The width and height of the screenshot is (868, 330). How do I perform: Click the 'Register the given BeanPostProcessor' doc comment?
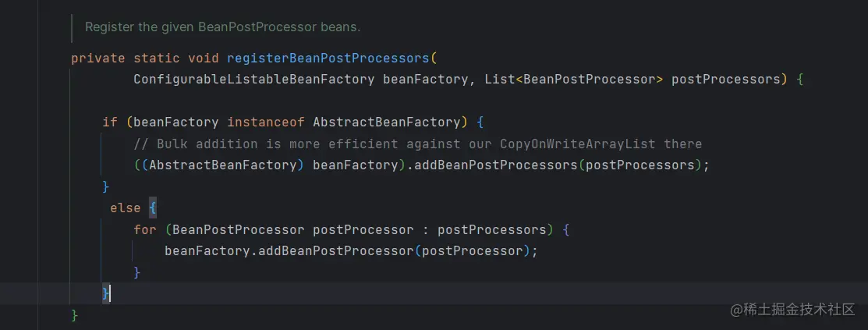click(222, 27)
